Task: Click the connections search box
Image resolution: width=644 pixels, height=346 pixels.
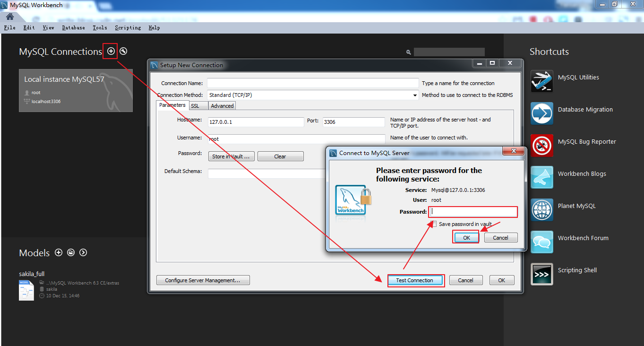Action: 449,52
